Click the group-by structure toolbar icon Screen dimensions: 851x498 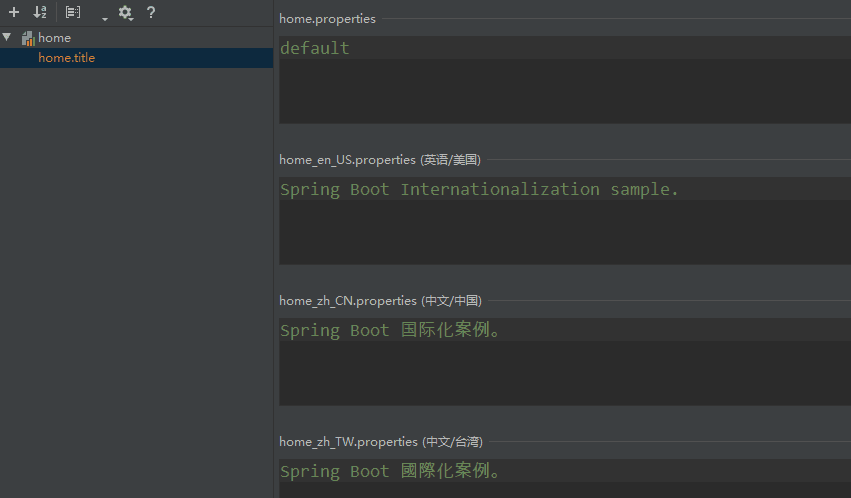(x=73, y=13)
